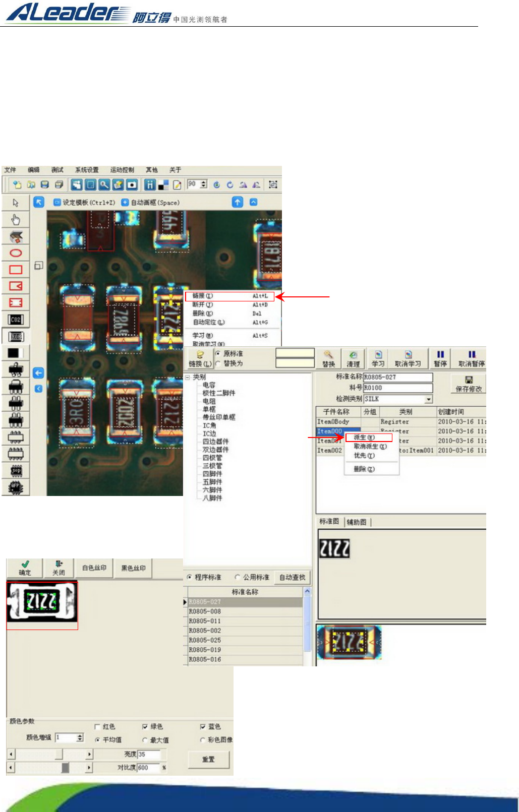Select the 彩色图像 radio button
Screen dimensions: 519x812
203,740
